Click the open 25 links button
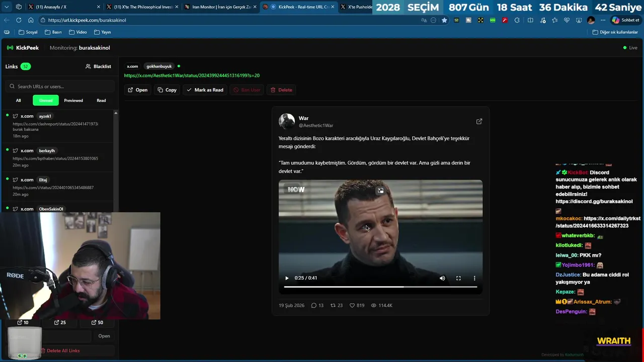The width and height of the screenshot is (644, 362). [x=60, y=322]
